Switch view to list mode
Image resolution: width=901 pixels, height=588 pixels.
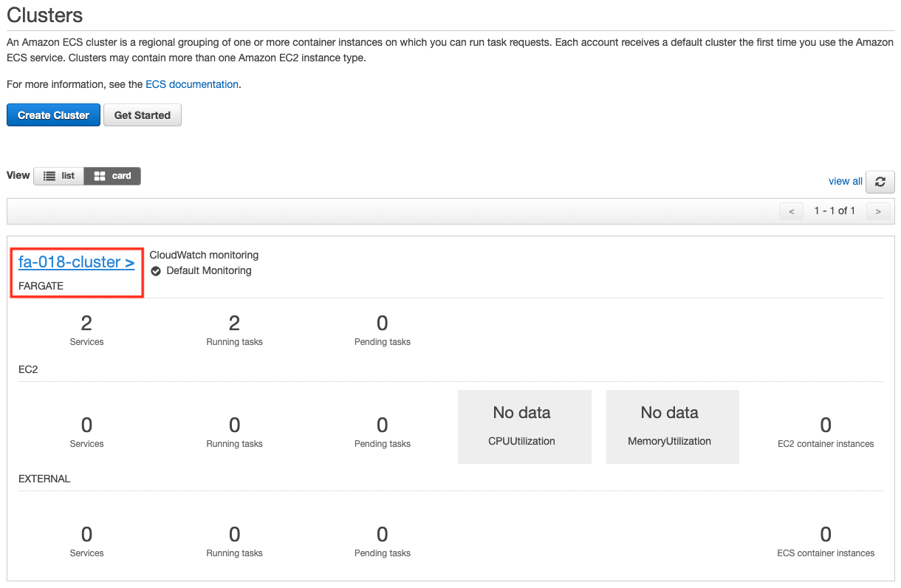58,176
